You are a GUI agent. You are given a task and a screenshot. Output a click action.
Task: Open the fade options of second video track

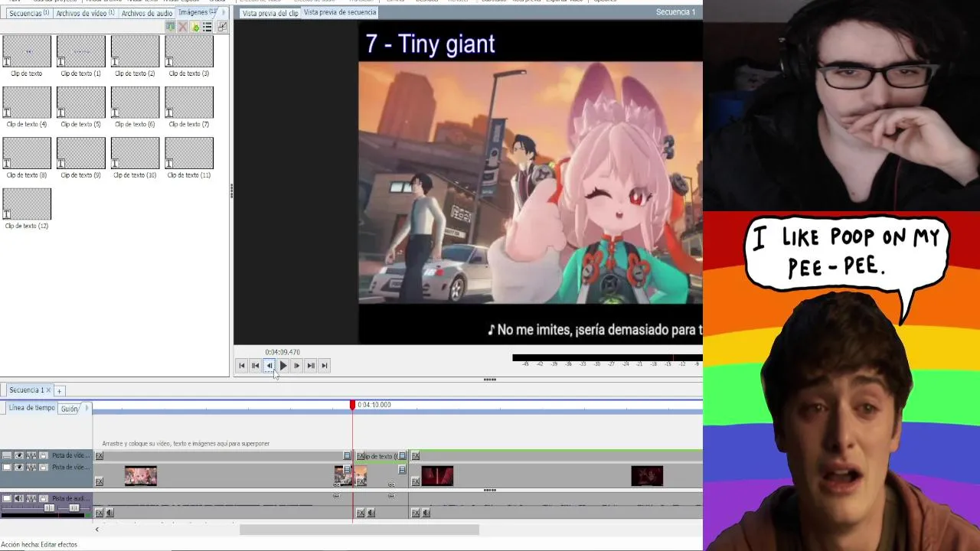click(31, 467)
